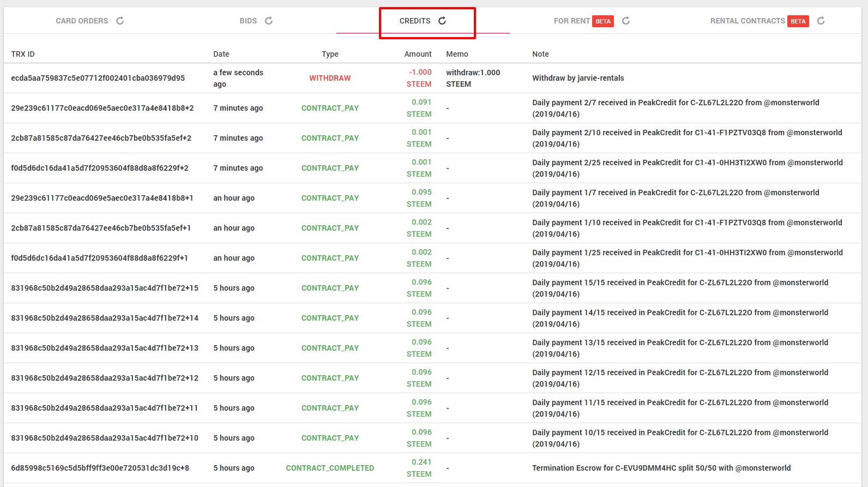Click the red WITHDRAW type label

click(330, 78)
